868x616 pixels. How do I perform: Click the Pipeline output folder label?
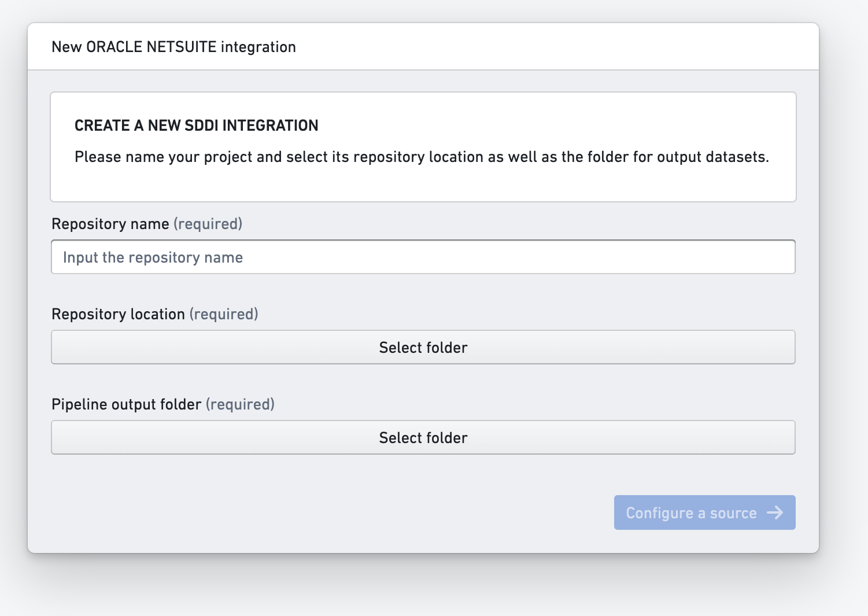126,404
